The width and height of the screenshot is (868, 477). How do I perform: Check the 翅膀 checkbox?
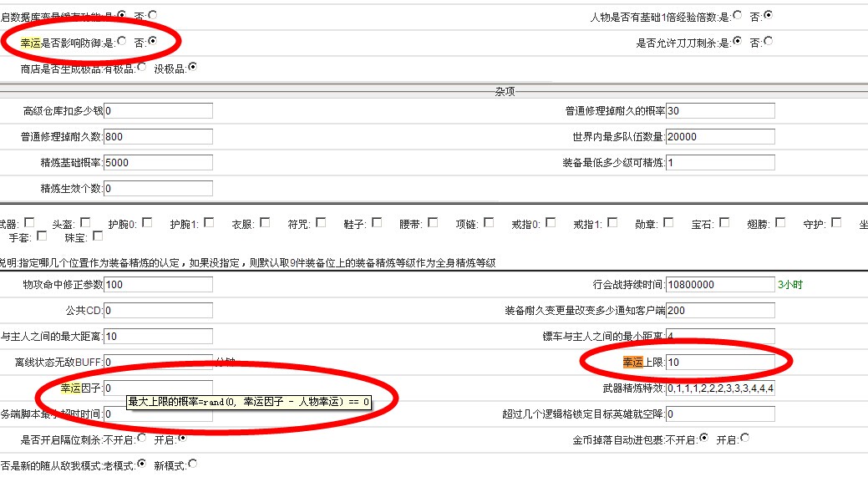[780, 222]
